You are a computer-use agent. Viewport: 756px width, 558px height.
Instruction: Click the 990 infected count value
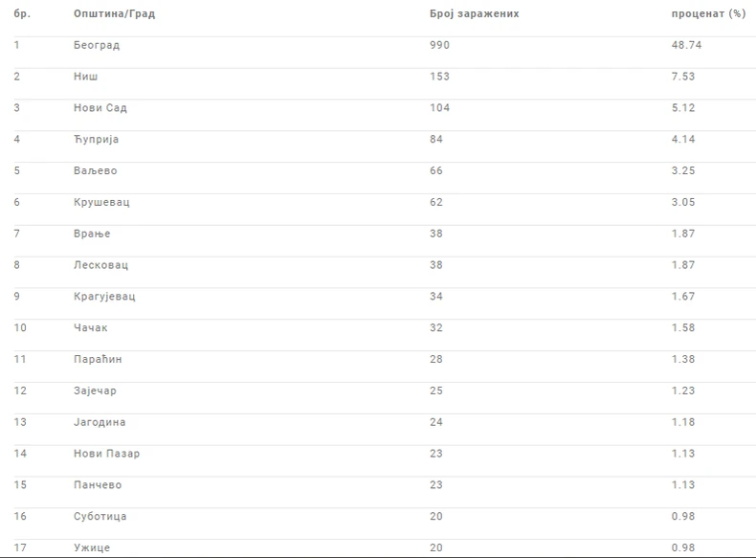point(440,45)
